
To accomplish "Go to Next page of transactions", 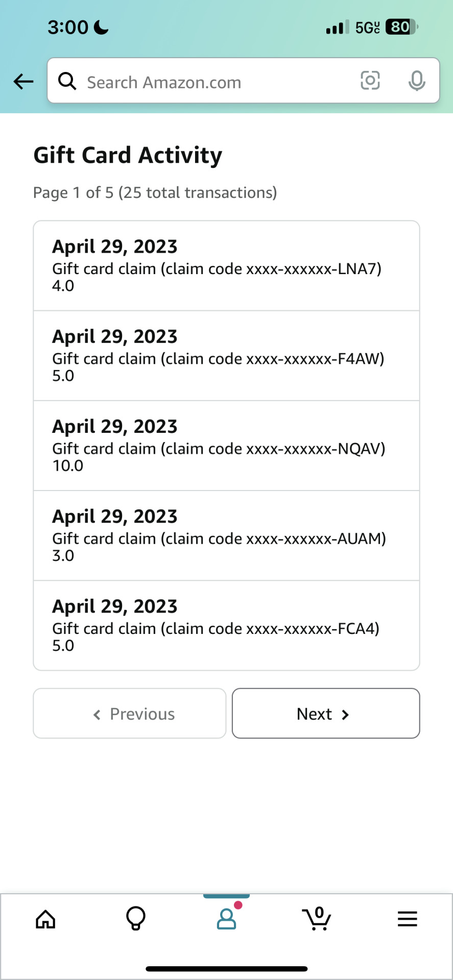I will click(x=326, y=714).
